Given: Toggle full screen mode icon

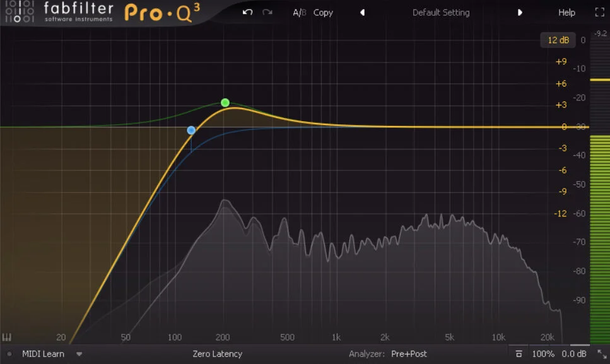Looking at the screenshot, I should pyautogui.click(x=600, y=11).
